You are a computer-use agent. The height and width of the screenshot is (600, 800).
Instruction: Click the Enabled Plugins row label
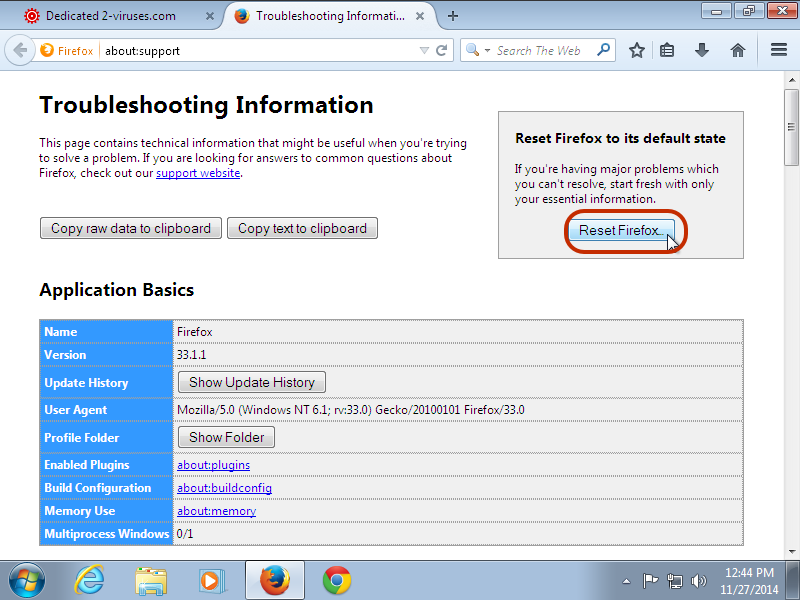pos(87,465)
